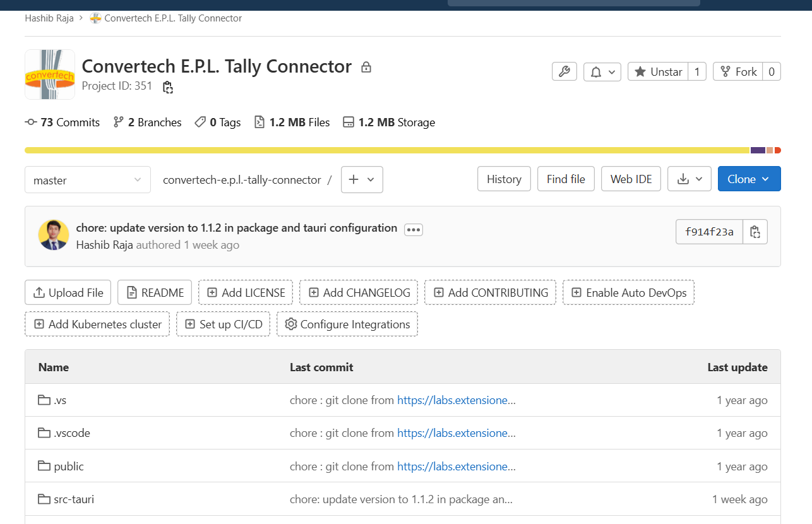Launch the Web IDE

(631, 179)
